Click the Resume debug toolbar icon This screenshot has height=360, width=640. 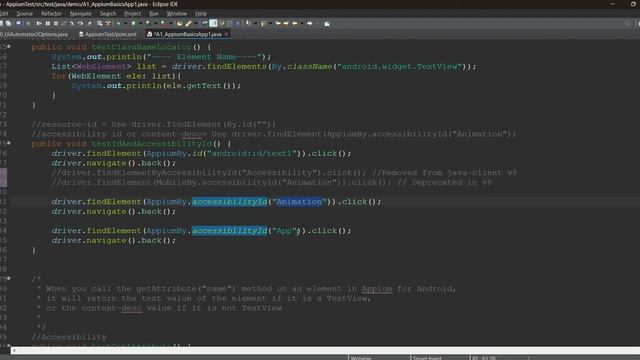click(x=38, y=23)
